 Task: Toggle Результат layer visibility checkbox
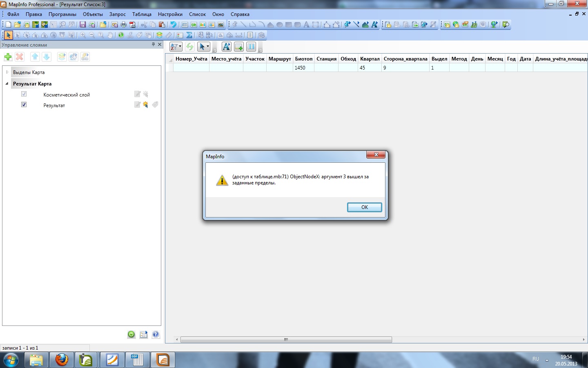click(x=24, y=105)
